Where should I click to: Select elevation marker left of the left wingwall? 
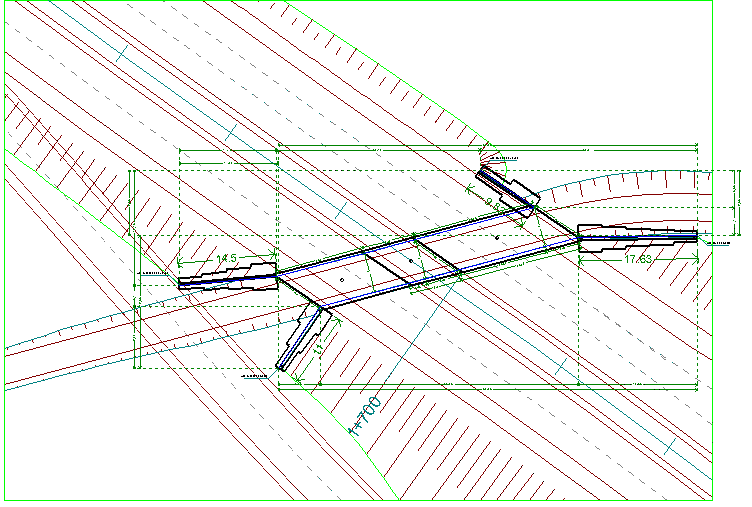[155, 272]
